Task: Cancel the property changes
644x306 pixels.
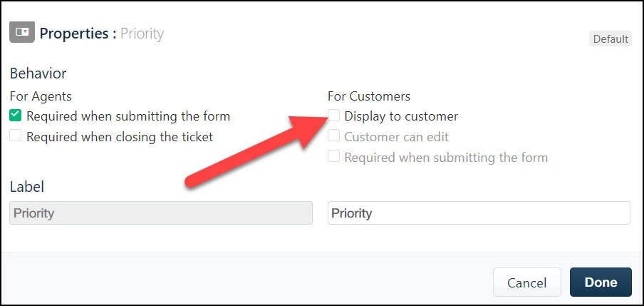Action: click(527, 282)
